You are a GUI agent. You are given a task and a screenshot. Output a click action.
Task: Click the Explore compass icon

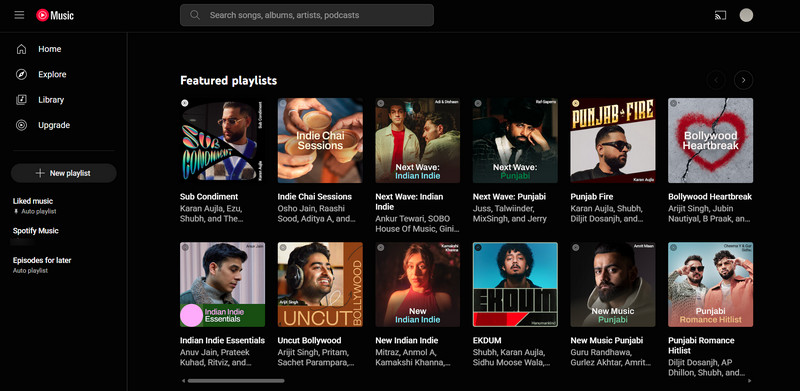21,75
